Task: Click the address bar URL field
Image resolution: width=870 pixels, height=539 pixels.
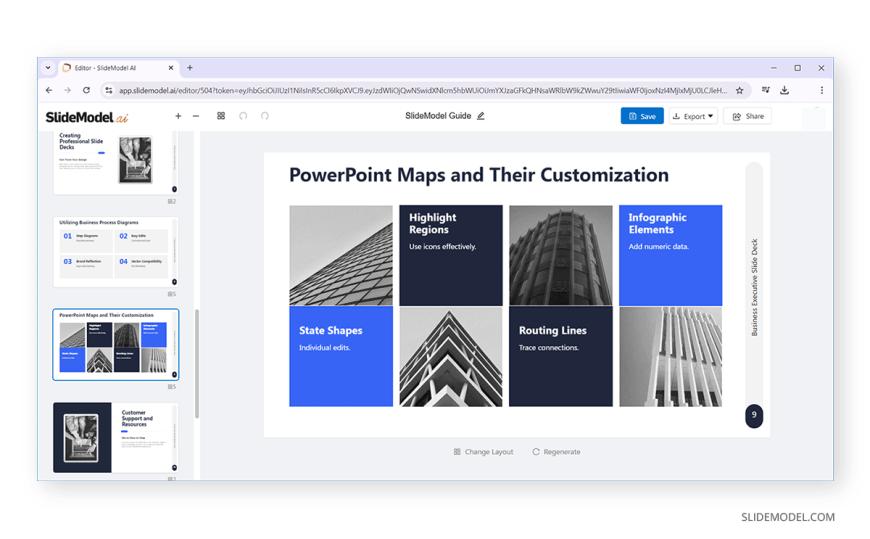Action: pos(422,90)
